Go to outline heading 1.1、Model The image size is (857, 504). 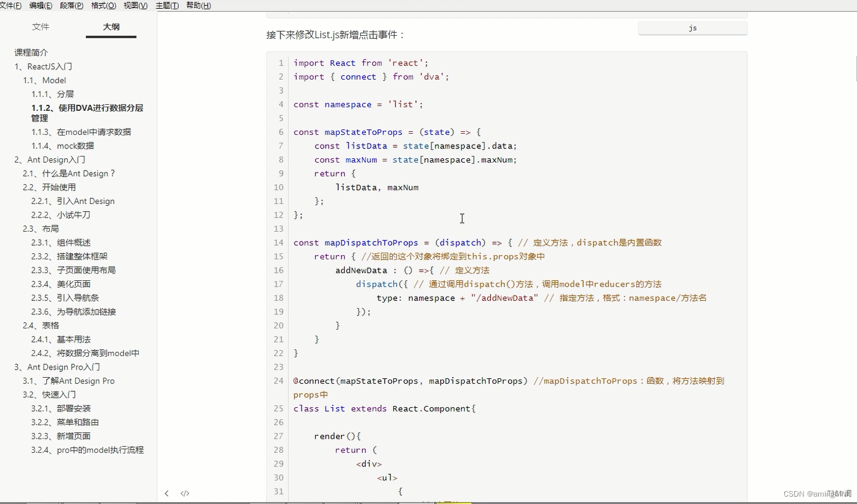pyautogui.click(x=44, y=81)
